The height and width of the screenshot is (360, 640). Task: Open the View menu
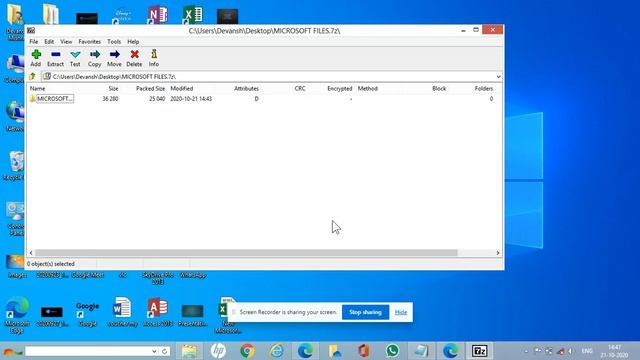(66, 42)
